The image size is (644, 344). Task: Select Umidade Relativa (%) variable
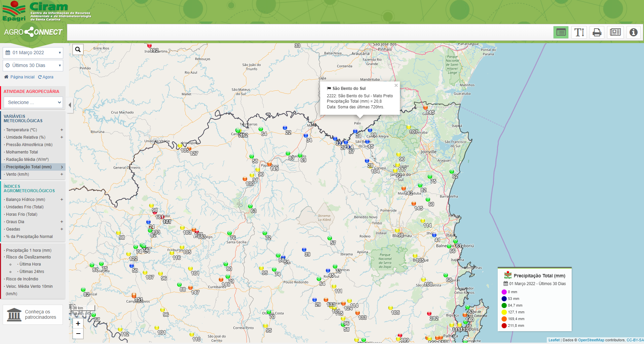[26, 137]
